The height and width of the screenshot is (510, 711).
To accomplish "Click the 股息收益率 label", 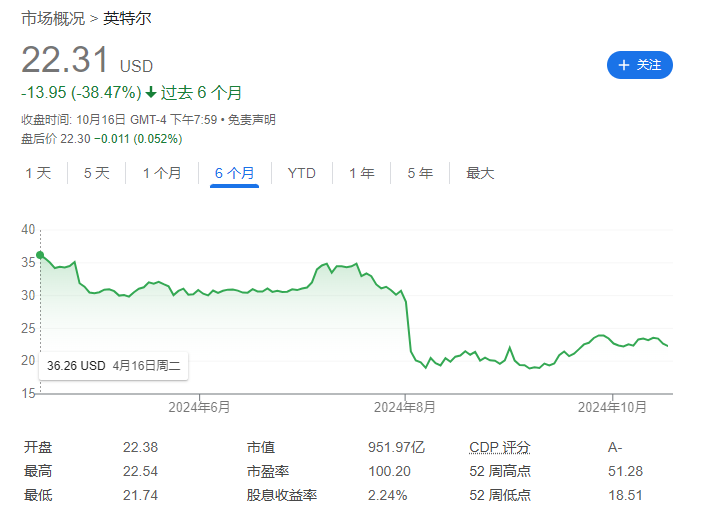I will [282, 495].
